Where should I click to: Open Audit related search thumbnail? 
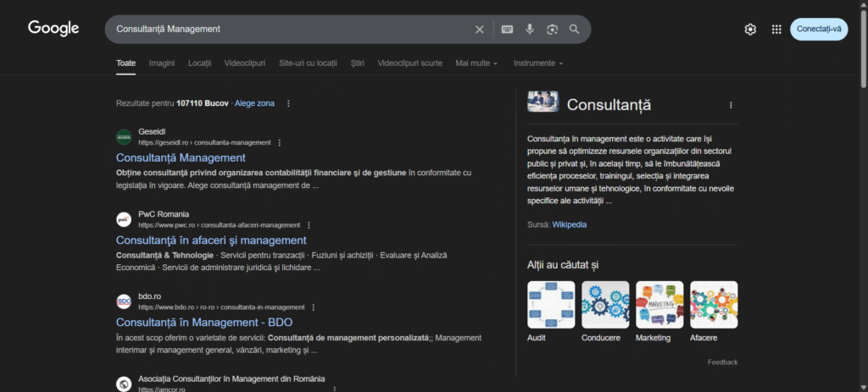(551, 305)
